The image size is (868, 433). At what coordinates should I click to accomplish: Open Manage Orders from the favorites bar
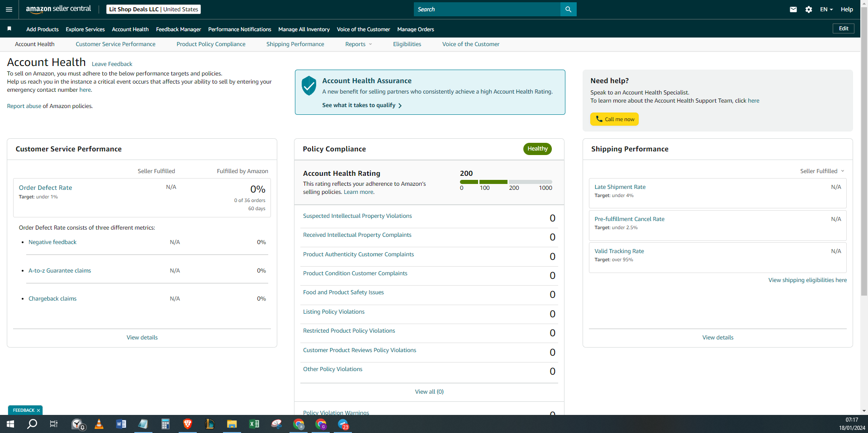[x=416, y=29]
